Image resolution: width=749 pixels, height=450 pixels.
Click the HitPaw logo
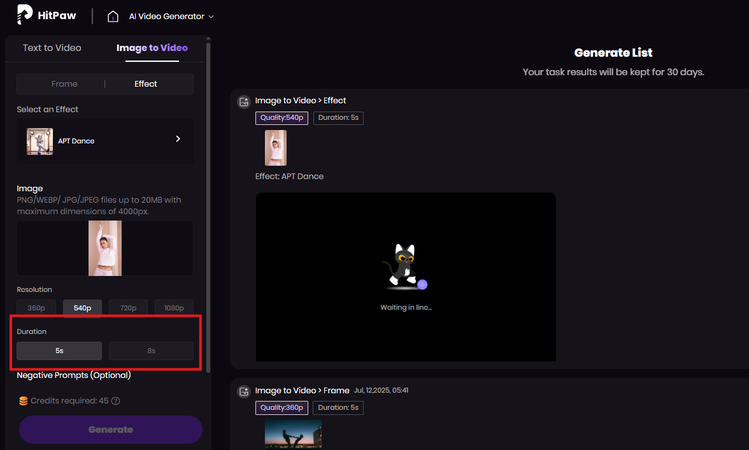click(46, 15)
